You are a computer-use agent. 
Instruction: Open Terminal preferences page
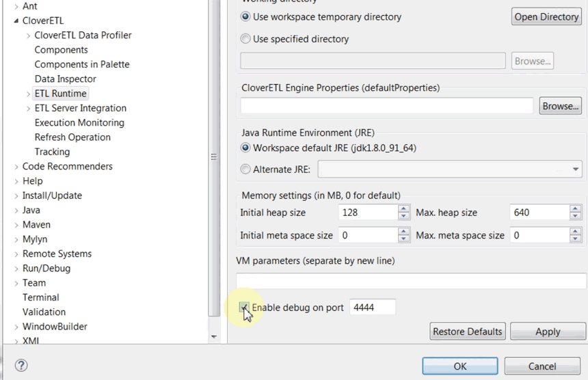[40, 297]
